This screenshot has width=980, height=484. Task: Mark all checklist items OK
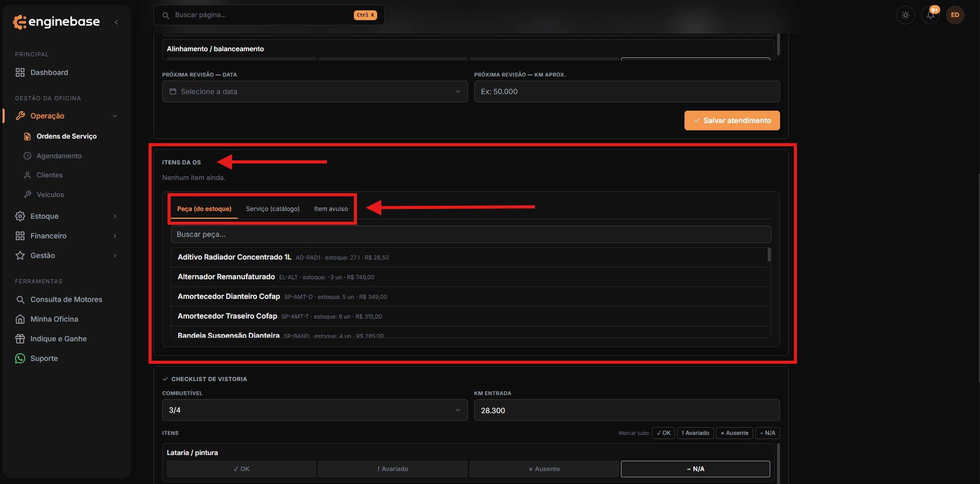663,433
